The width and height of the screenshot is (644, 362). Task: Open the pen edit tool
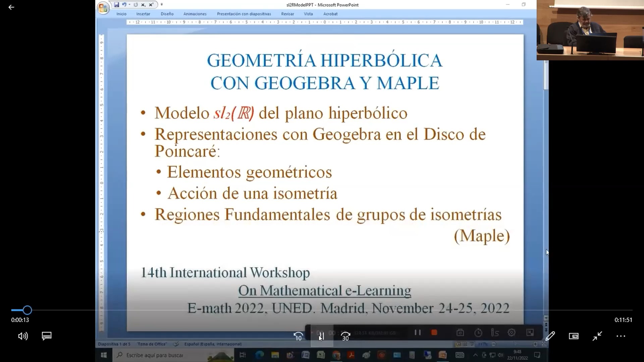(x=550, y=336)
